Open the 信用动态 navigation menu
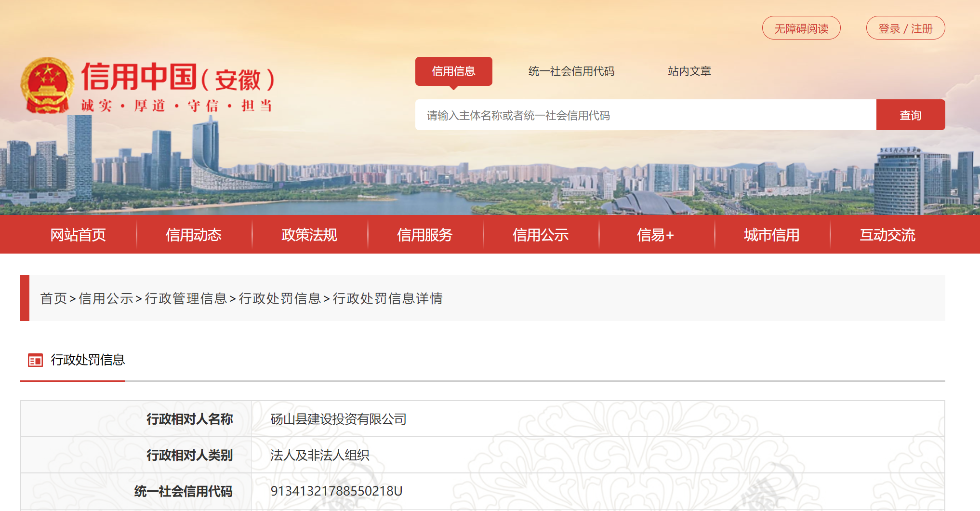The image size is (980, 511). [194, 235]
